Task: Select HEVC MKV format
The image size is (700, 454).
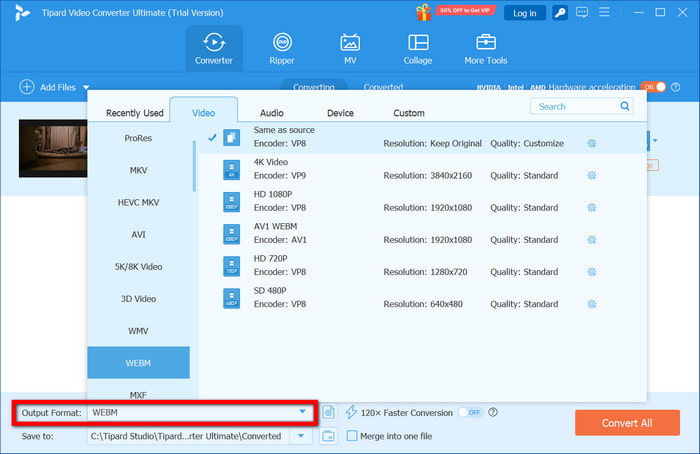Action: click(138, 202)
